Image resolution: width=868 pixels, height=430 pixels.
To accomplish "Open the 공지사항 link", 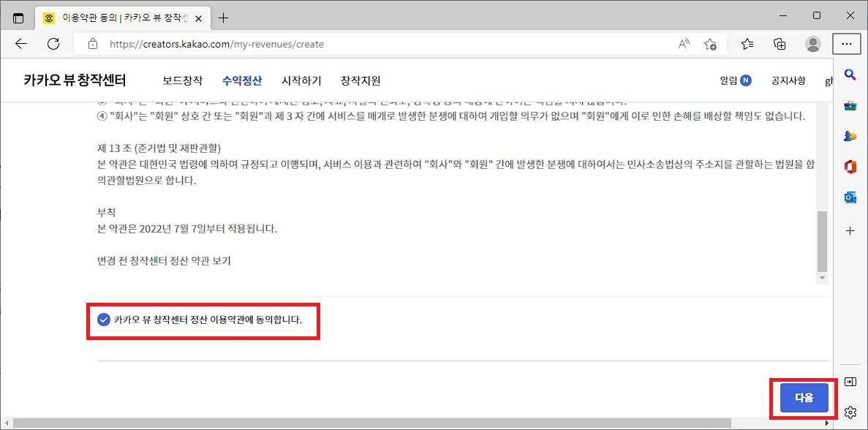I will 788,80.
